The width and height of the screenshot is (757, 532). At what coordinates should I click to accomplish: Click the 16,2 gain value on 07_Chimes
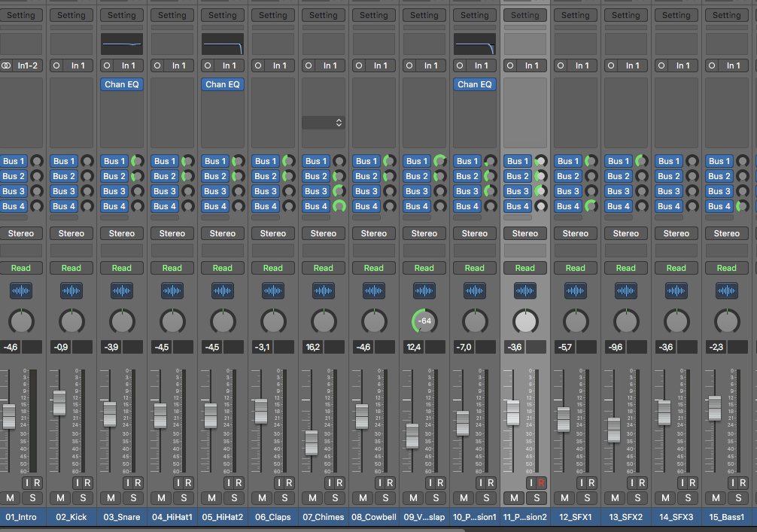click(313, 347)
